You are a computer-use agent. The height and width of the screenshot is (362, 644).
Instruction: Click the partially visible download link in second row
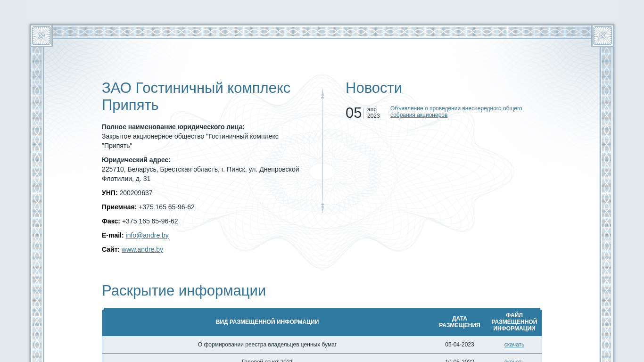[514, 361]
